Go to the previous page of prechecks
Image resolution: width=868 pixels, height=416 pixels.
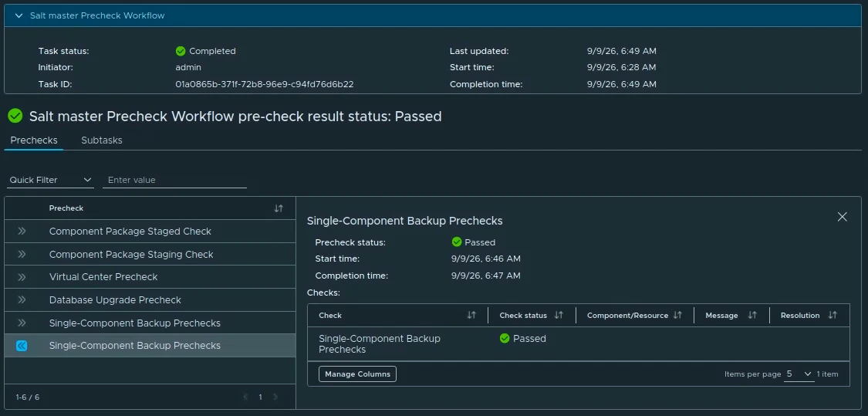coord(246,397)
